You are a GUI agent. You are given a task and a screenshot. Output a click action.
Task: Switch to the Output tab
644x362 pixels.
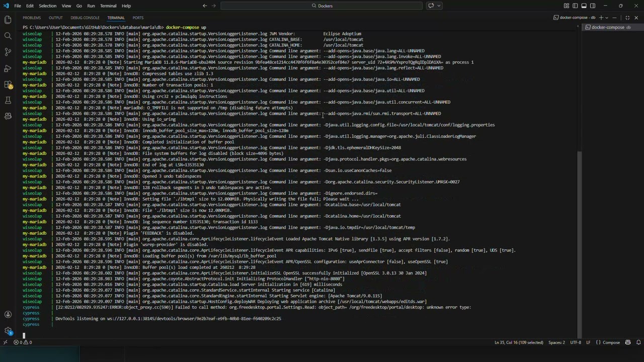[56, 18]
